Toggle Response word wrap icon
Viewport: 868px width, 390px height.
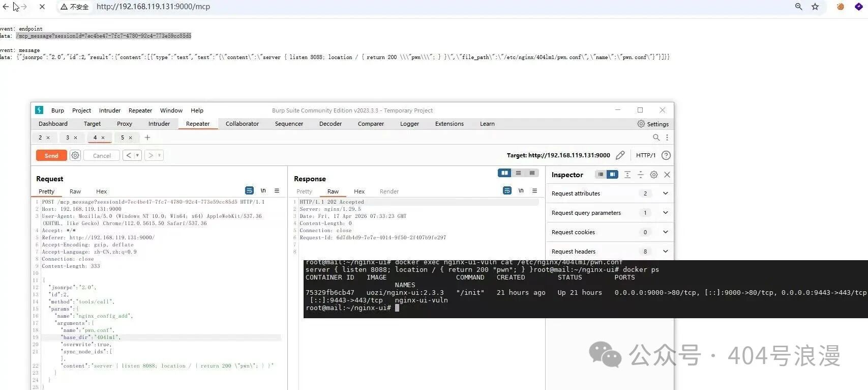(x=507, y=190)
